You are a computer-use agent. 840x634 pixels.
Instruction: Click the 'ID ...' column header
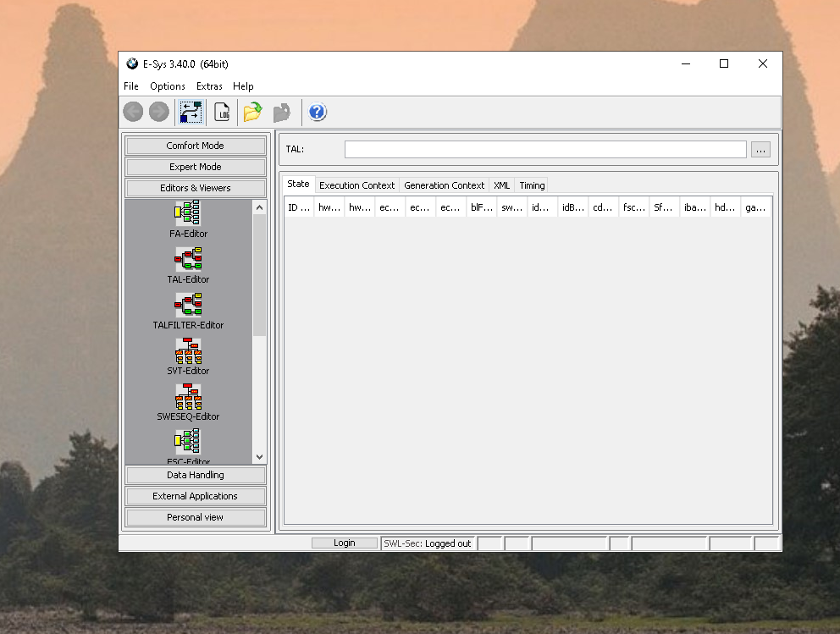(299, 207)
